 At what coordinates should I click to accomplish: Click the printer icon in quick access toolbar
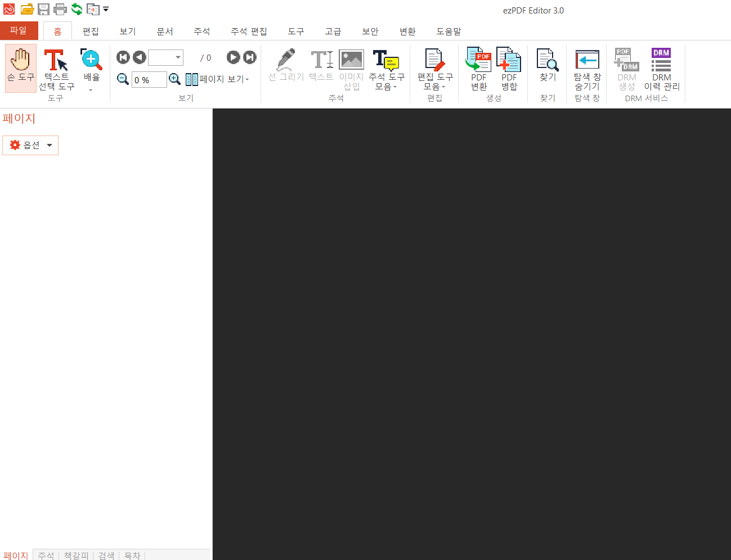pyautogui.click(x=60, y=10)
